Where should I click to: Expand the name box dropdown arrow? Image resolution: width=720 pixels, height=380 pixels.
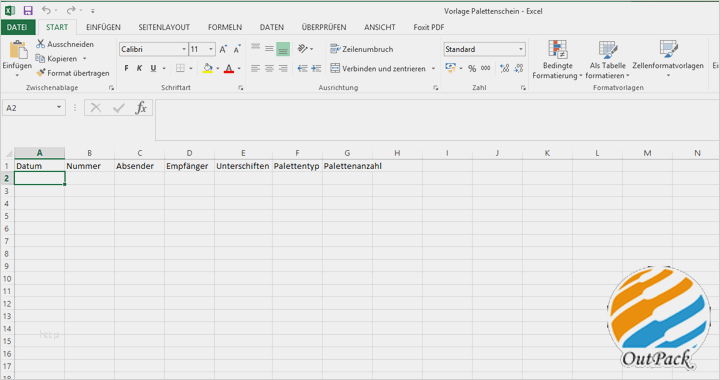pyautogui.click(x=59, y=107)
